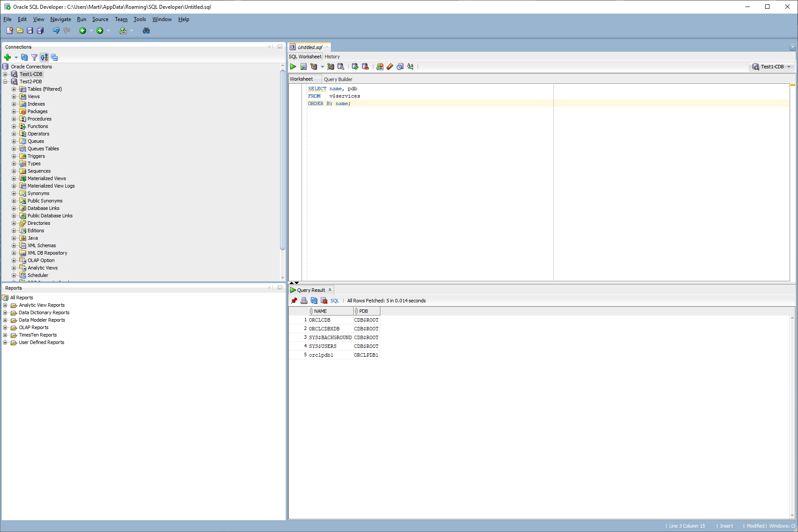
Task: Click the Refresh icon in Query Result toolbar
Action: [x=314, y=301]
